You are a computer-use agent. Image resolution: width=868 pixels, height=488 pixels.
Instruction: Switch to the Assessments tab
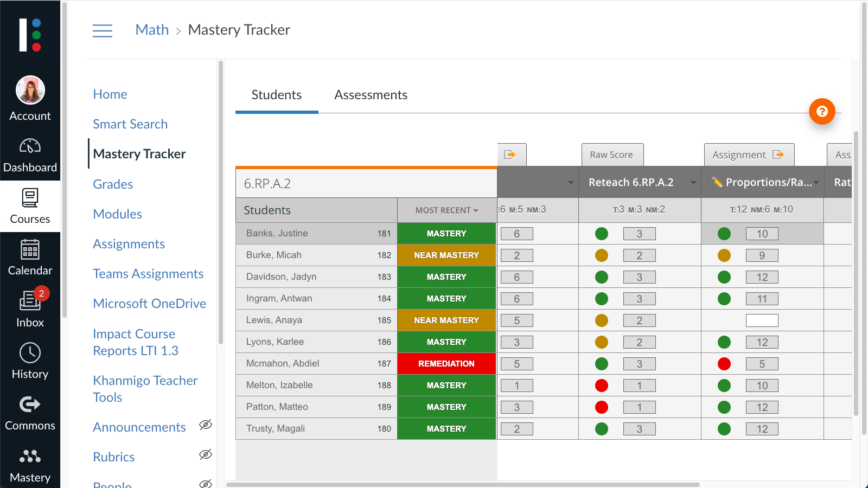371,94
